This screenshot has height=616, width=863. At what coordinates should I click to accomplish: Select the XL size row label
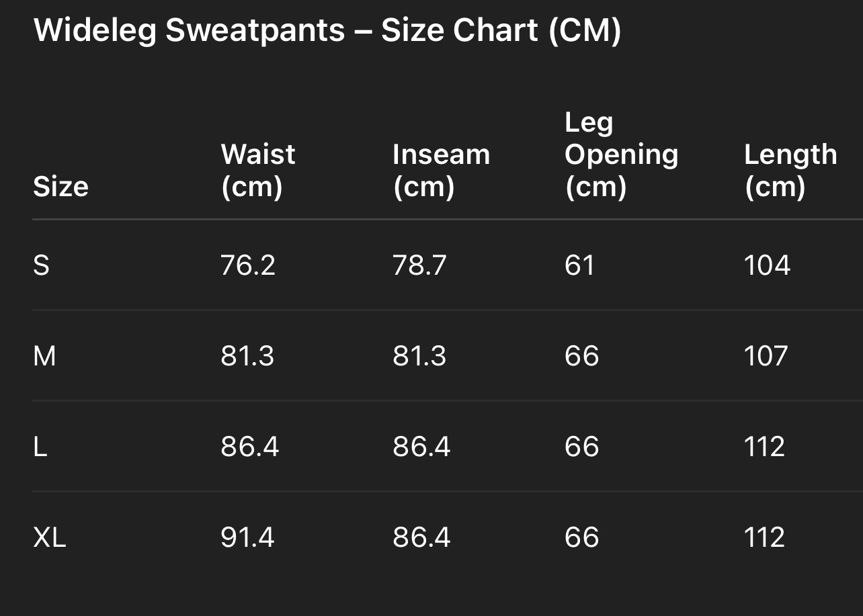point(50,537)
